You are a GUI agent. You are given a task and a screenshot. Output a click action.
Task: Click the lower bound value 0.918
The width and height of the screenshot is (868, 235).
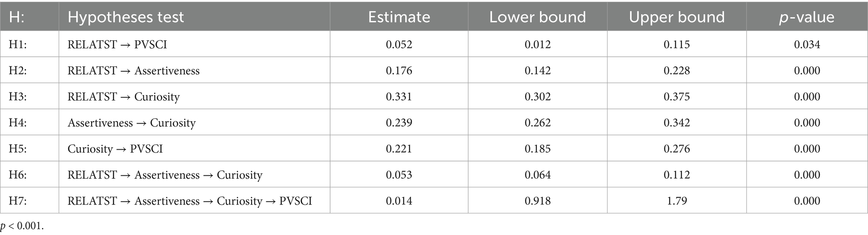pos(538,201)
